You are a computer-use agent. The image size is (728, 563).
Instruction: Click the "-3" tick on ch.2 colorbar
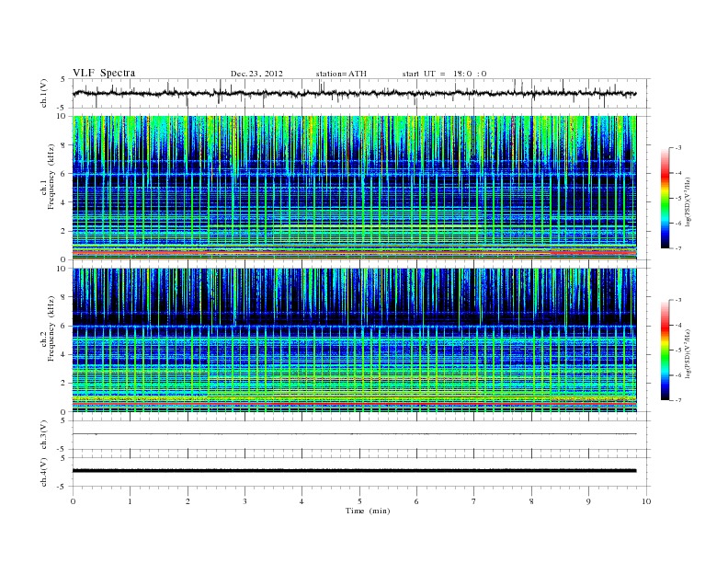click(678, 300)
